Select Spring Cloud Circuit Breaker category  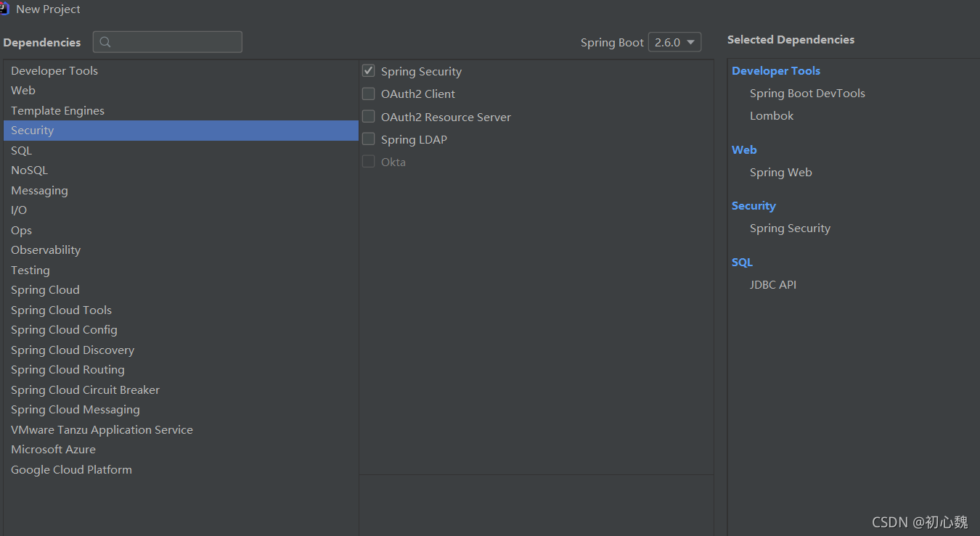click(x=181, y=389)
